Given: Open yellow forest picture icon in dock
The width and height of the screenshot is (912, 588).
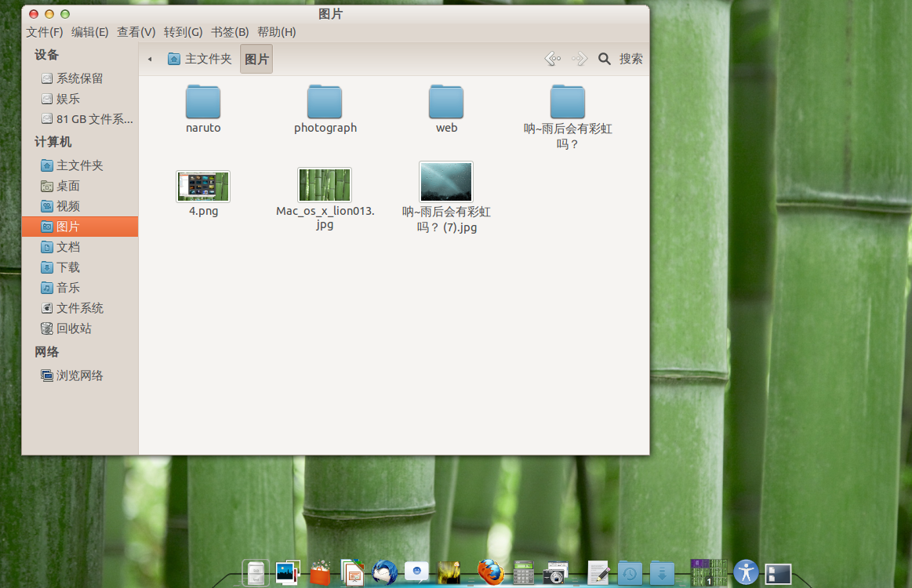Looking at the screenshot, I should click(x=449, y=573).
